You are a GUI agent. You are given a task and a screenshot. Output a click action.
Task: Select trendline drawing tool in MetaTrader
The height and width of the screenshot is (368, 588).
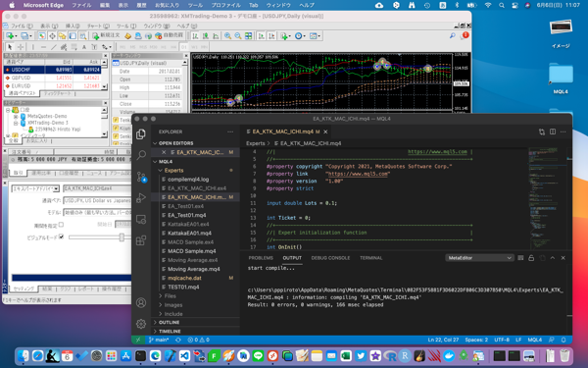click(54, 47)
